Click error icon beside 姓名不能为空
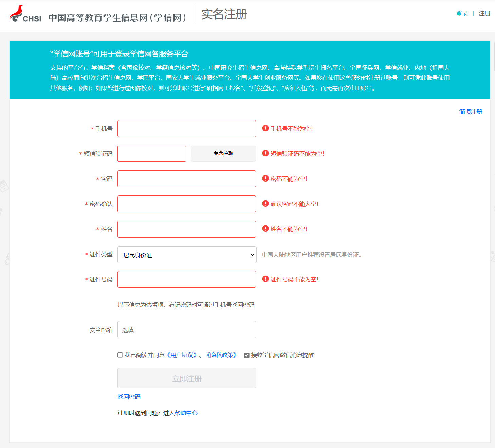 click(265, 229)
